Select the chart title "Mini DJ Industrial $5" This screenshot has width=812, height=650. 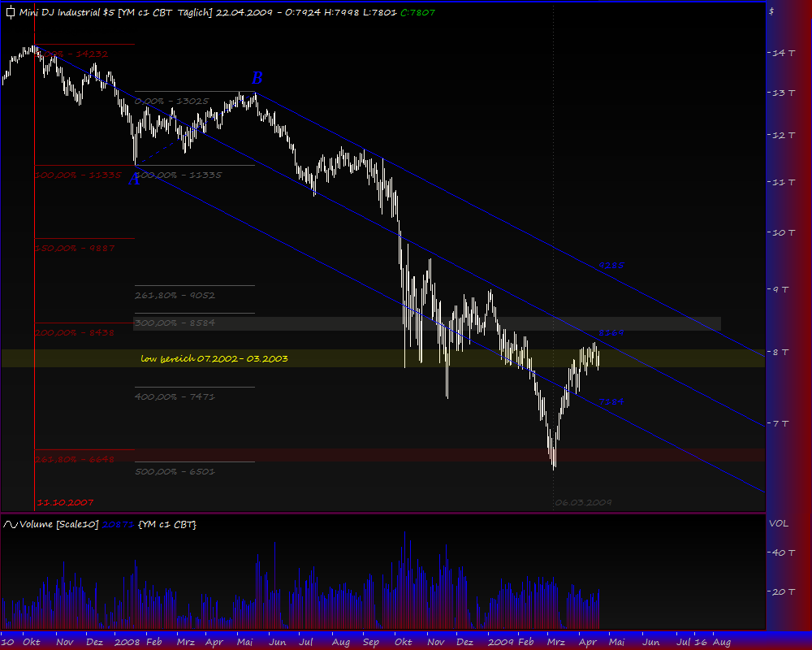click(67, 12)
